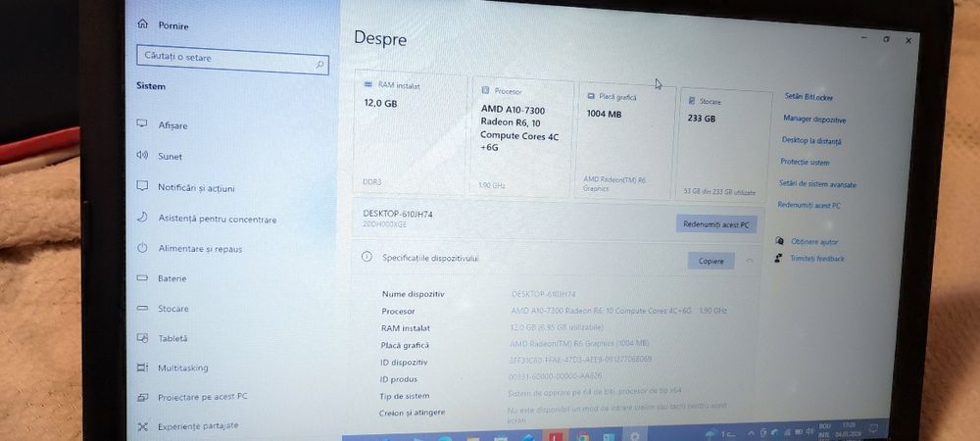Open Setări BitLocker link
Image resolution: width=980 pixels, height=441 pixels.
[x=808, y=97]
